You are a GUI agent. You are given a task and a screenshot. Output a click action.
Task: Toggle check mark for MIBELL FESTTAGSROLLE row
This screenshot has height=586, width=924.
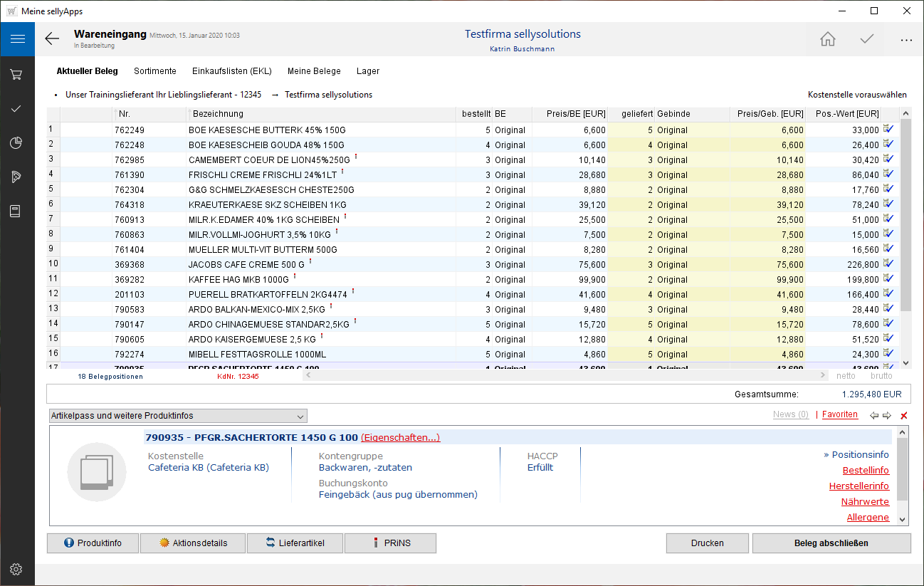tap(888, 354)
